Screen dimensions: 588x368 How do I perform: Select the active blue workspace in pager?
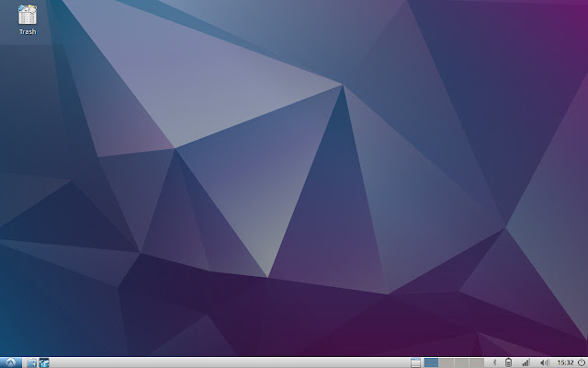click(431, 362)
